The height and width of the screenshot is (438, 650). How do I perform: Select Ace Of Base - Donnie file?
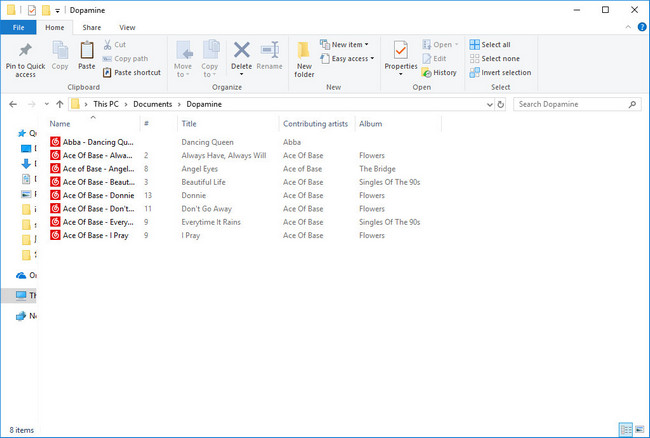click(92, 195)
